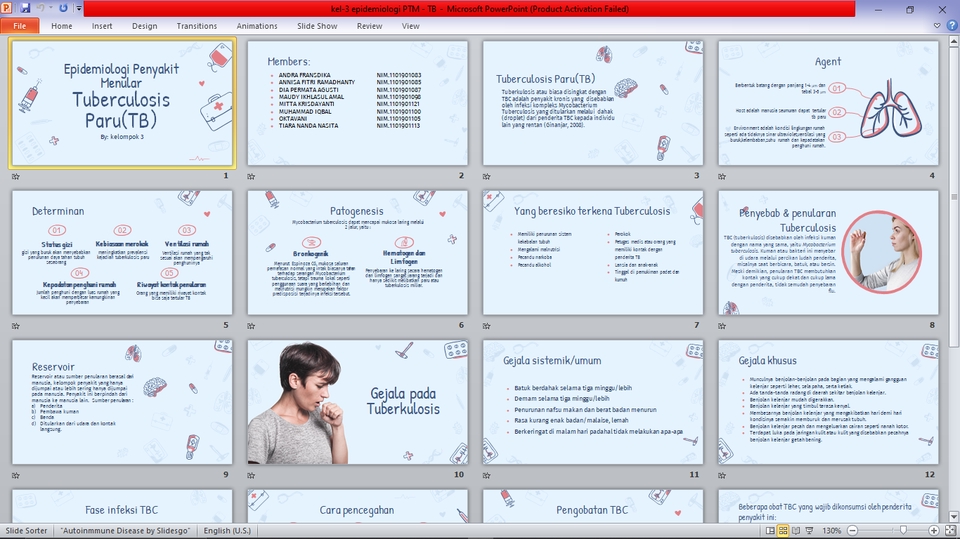Viewport: 960px width, 539px height.
Task: Click the Redo/Repeat button
Action: click(63, 9)
